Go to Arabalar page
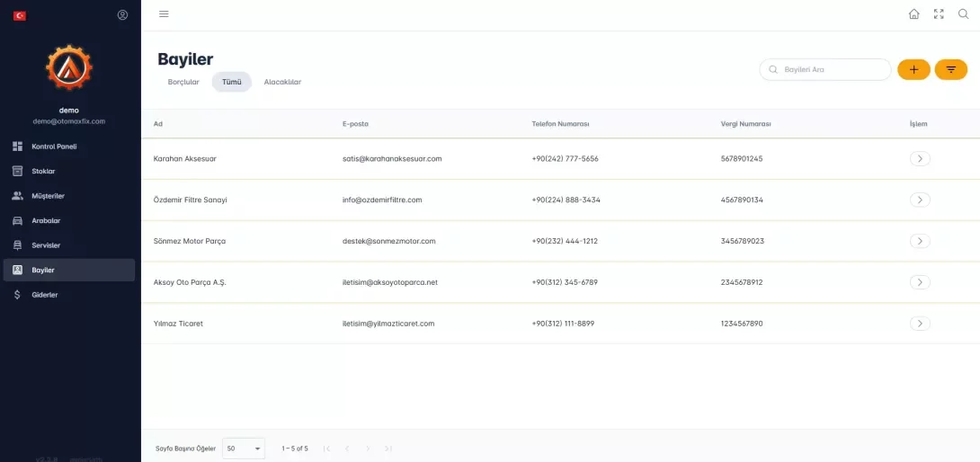 46,220
